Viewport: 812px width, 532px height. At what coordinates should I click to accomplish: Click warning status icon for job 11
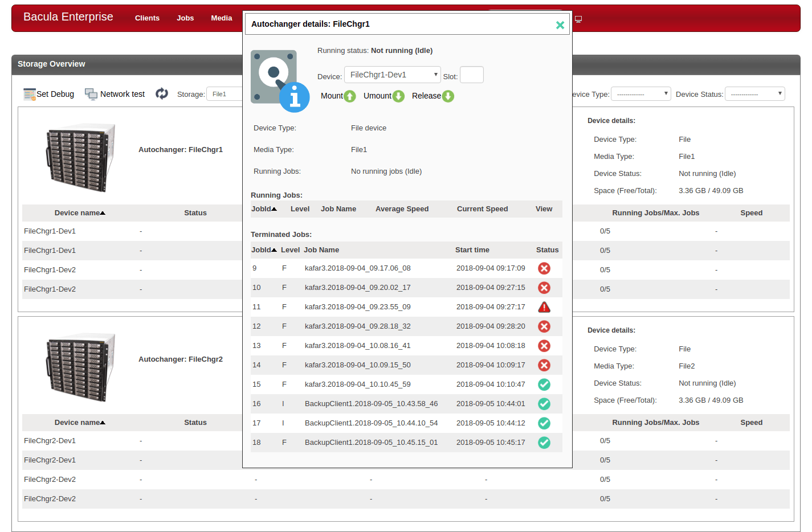[544, 307]
